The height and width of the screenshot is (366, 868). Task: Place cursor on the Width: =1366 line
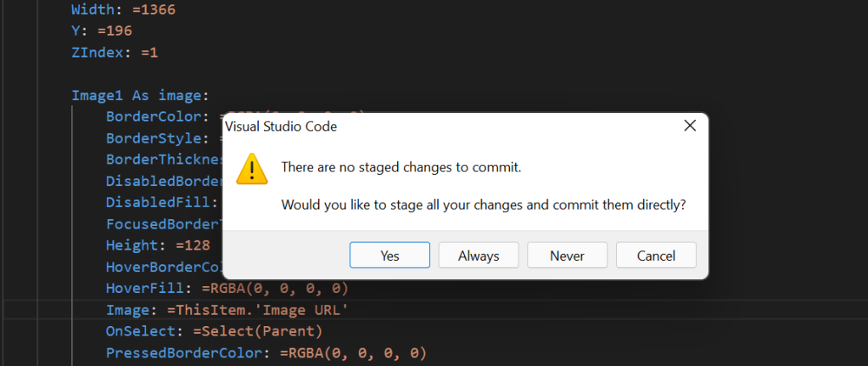[124, 11]
